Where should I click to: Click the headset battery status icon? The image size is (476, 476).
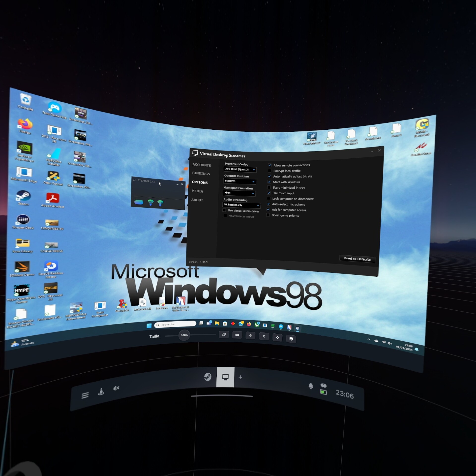[x=324, y=392]
